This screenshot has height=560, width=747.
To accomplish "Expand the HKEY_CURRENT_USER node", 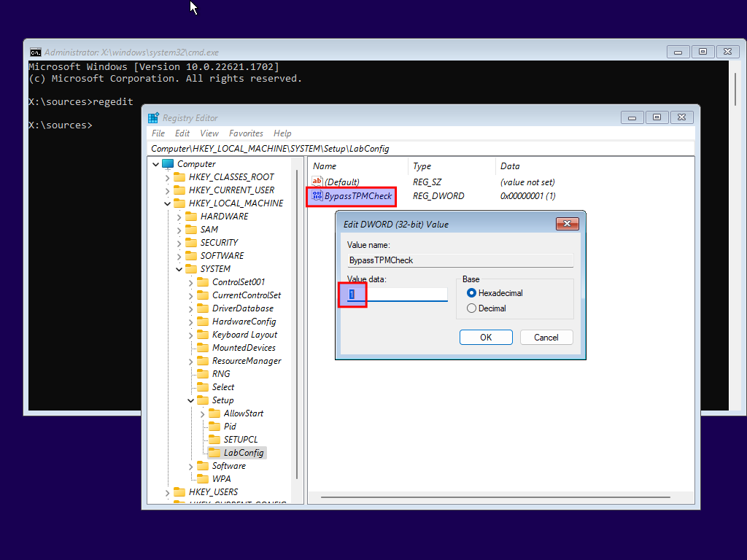I will (167, 190).
